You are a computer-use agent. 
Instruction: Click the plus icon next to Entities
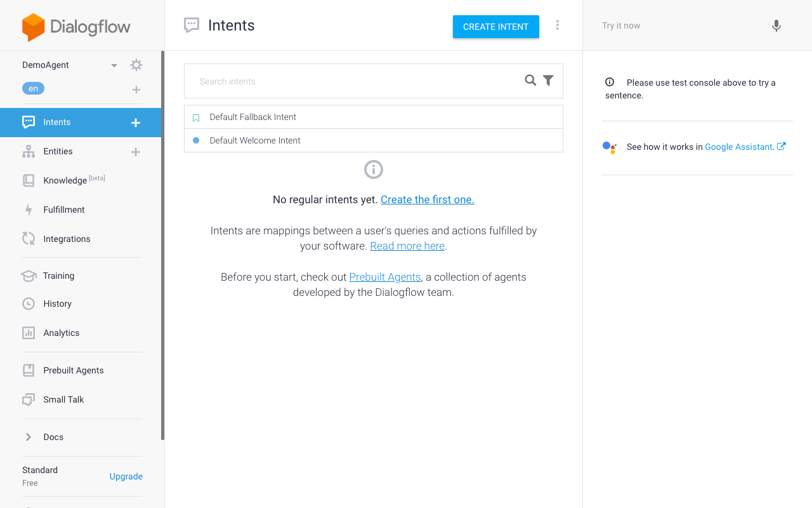click(136, 152)
